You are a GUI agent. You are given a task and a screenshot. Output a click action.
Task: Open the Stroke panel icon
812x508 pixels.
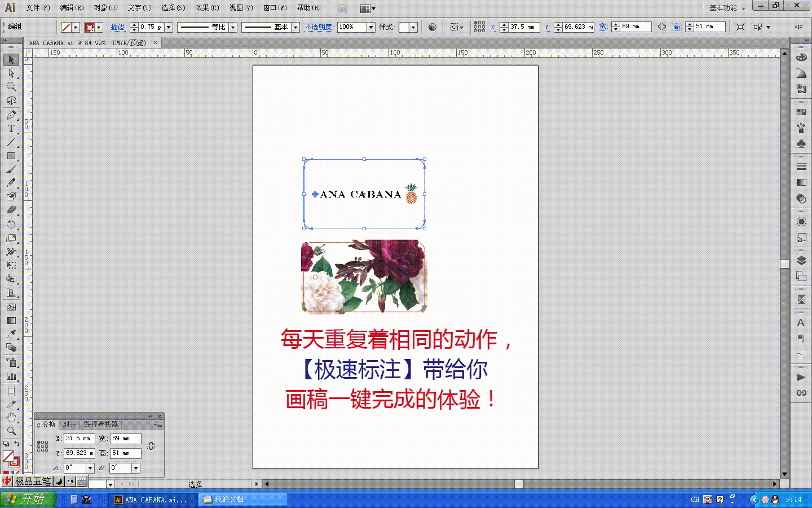pos(801,167)
